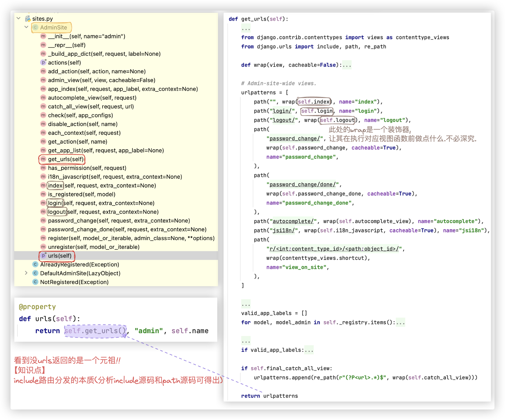The image size is (505, 420).
Task: Select the catch_all_view method entry
Action: coord(91,107)
